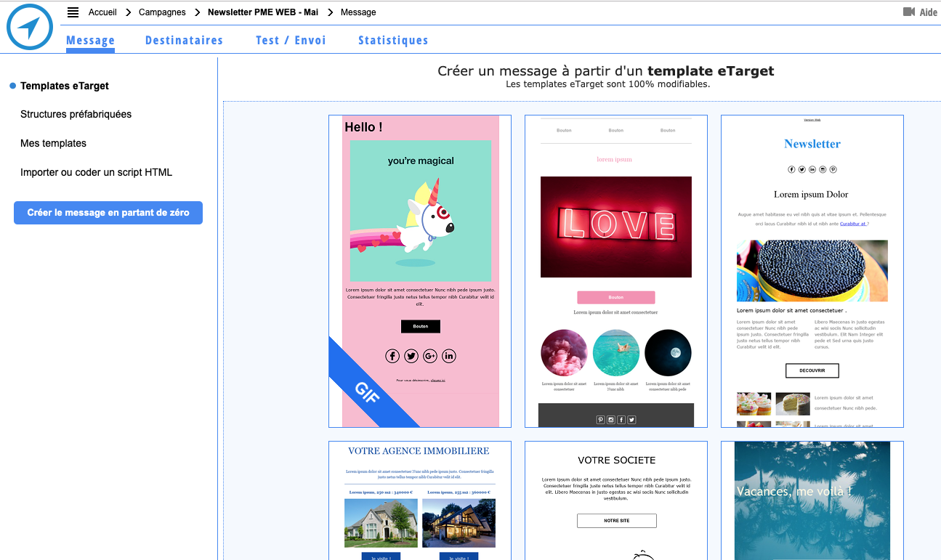
Task: Click the eTarget compass logo
Action: click(x=30, y=28)
